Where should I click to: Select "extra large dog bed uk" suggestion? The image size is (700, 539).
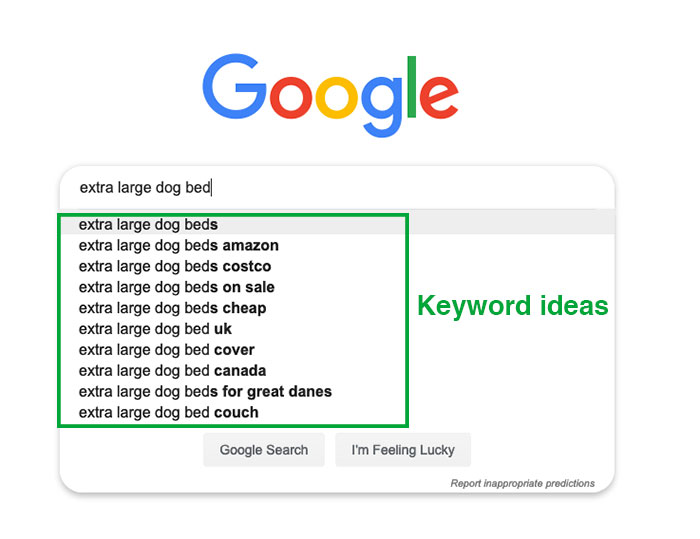tap(155, 329)
